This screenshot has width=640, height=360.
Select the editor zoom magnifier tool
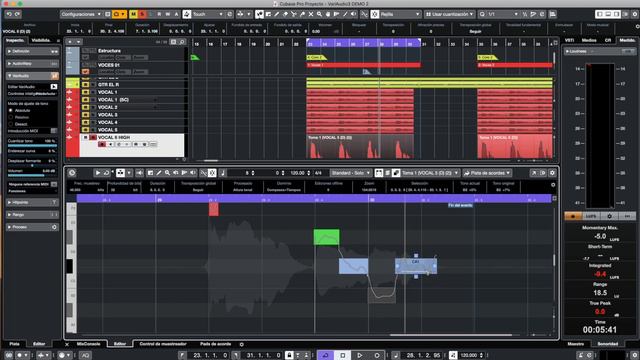[x=167, y=173]
